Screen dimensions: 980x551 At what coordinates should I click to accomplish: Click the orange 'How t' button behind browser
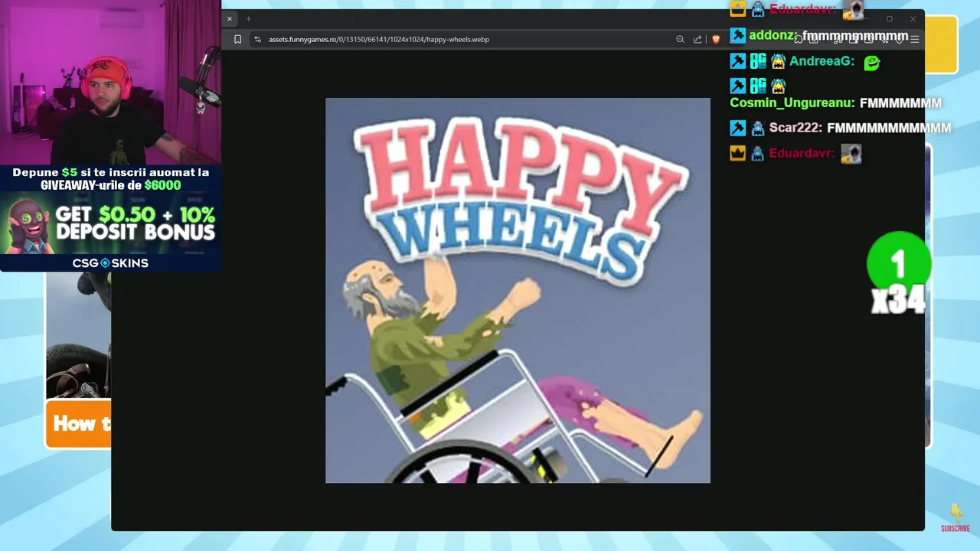tap(78, 423)
